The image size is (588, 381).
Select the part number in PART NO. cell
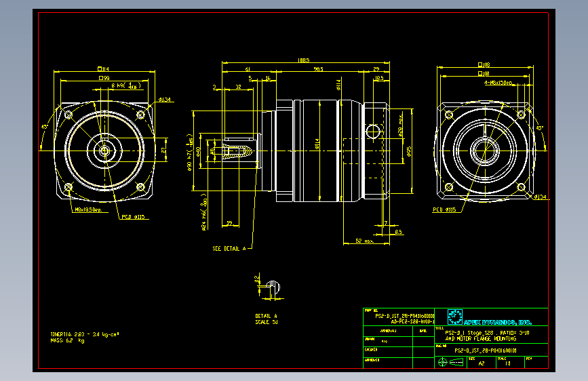(x=405, y=316)
